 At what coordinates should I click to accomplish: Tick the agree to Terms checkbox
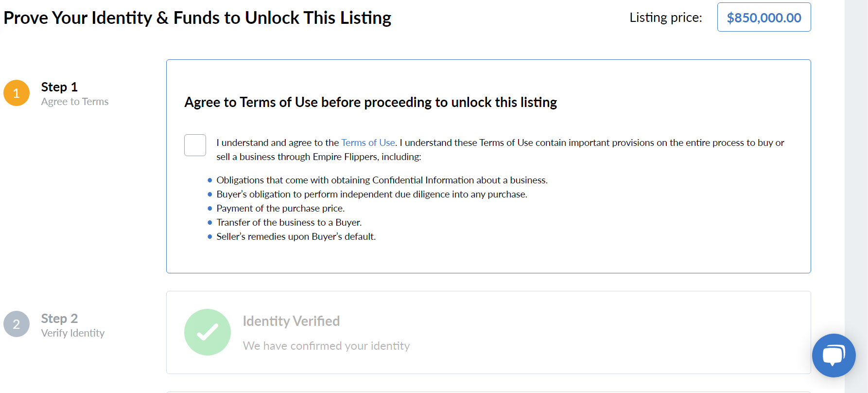[x=195, y=145]
